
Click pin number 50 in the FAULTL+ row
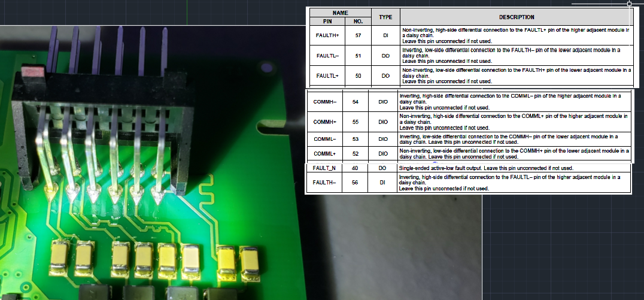click(358, 76)
